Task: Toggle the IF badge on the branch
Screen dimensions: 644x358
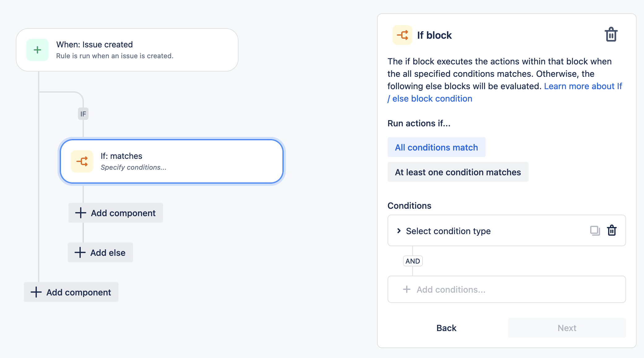Action: click(83, 114)
